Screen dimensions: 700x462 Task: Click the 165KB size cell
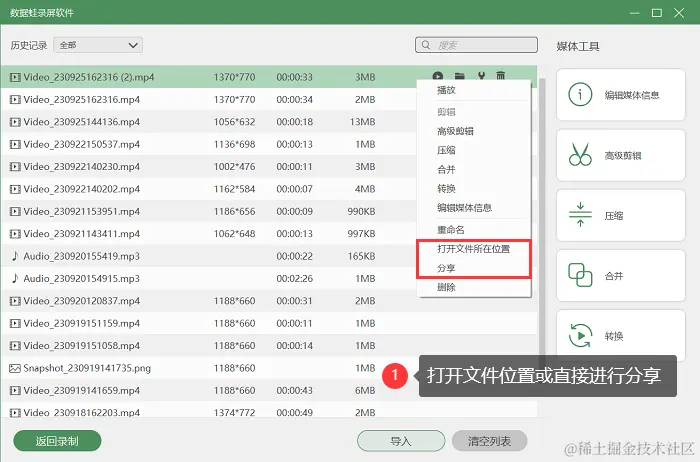tap(361, 256)
